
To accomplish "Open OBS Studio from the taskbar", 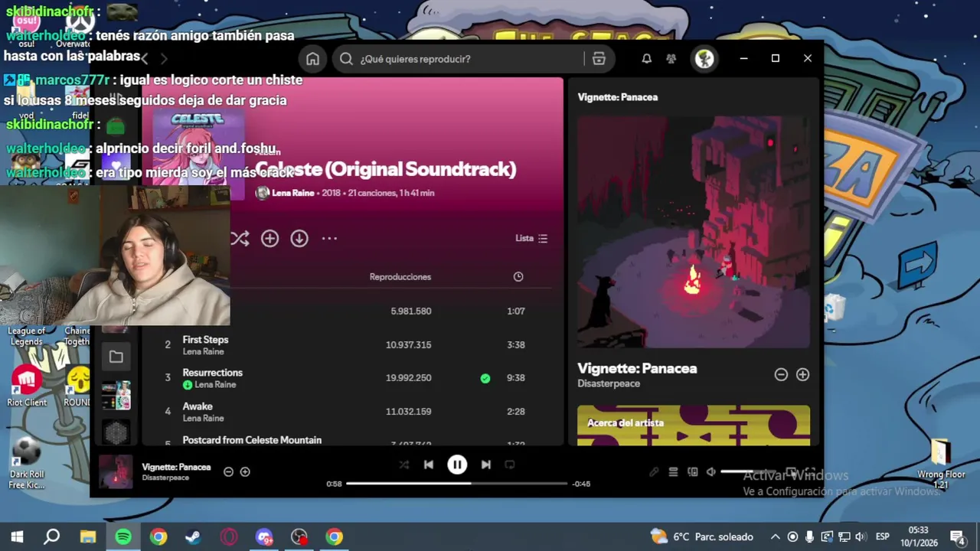I will point(299,536).
